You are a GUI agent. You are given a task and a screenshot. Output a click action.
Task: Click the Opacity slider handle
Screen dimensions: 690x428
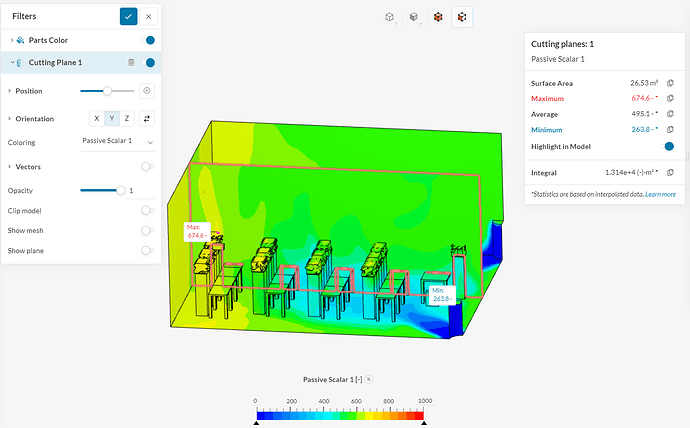(121, 190)
